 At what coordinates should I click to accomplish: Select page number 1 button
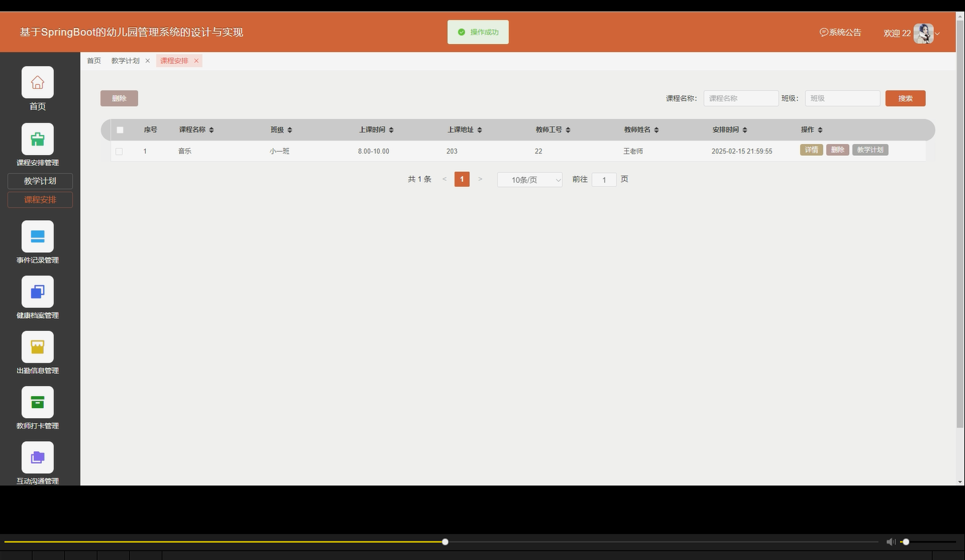[x=462, y=179]
